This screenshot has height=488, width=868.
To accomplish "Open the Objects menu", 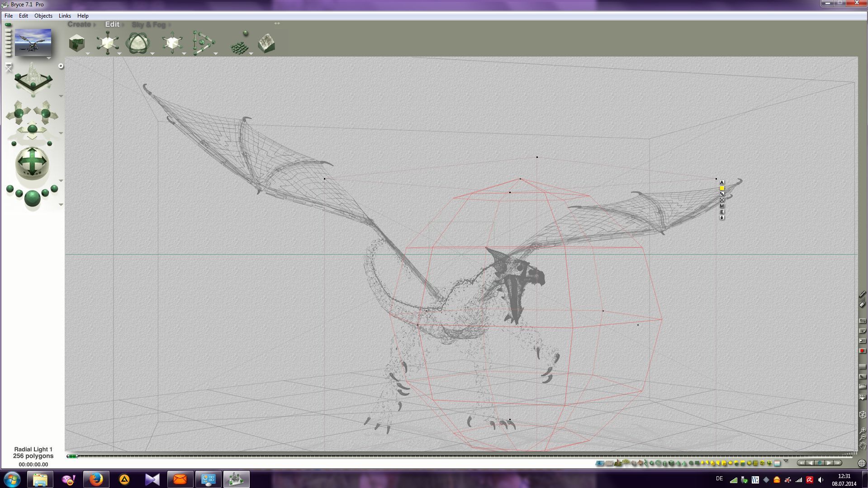I will (x=43, y=15).
